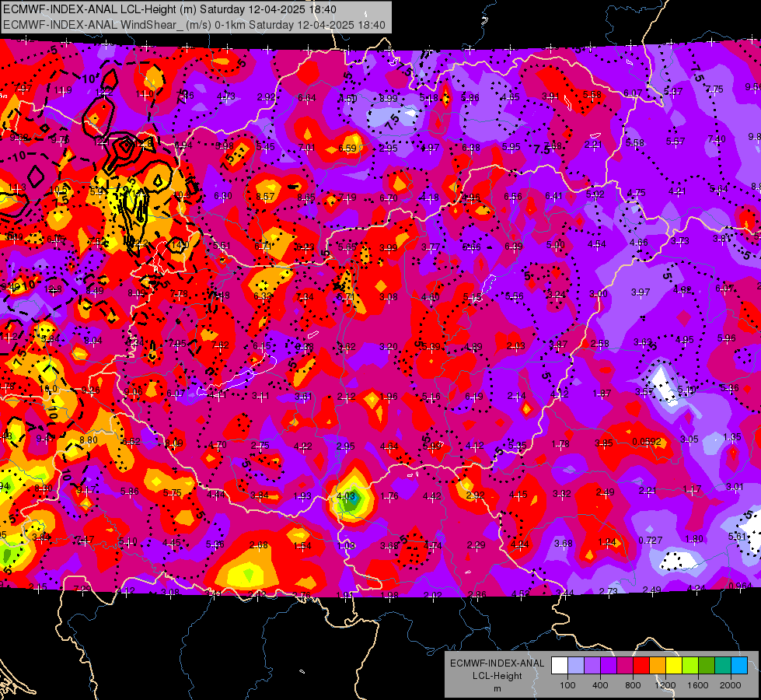Click the orange legend swatch
This screenshot has height=700, width=761.
pyautogui.click(x=658, y=666)
